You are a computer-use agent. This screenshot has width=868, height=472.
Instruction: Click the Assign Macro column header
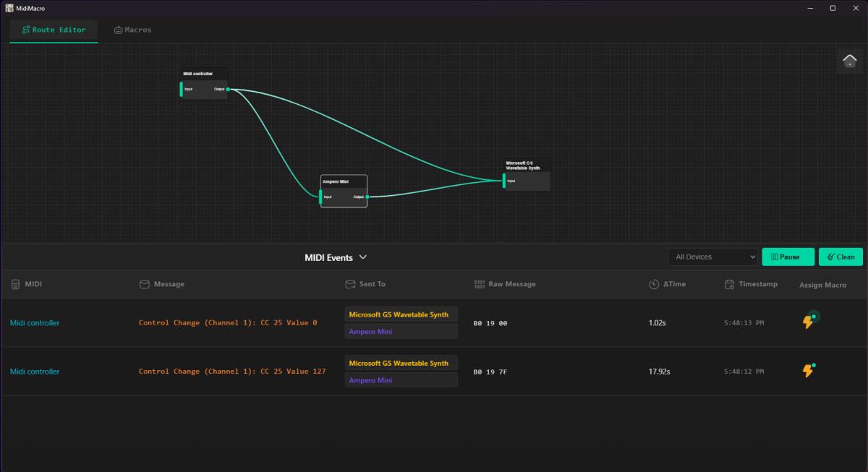(822, 285)
